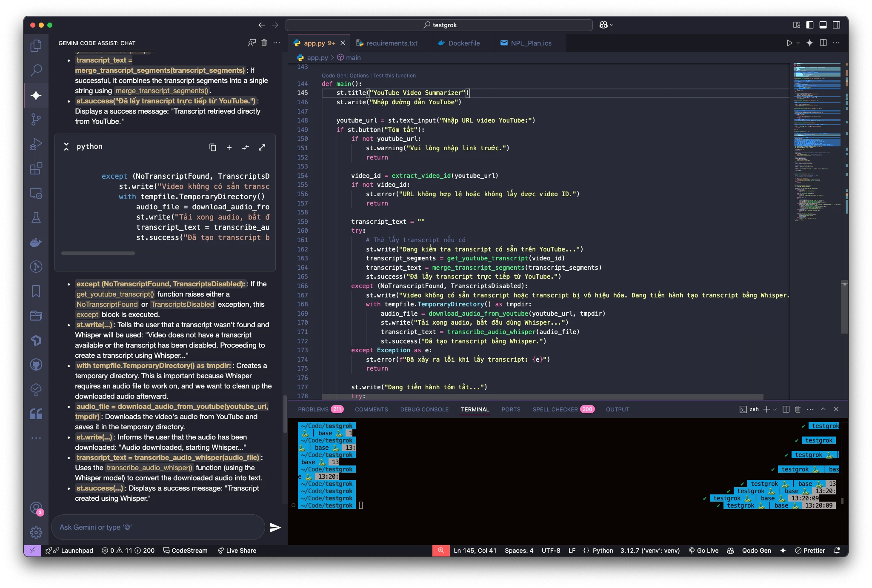Image resolution: width=872 pixels, height=588 pixels.
Task: Open the PROBLEMS panel tab
Action: [320, 409]
